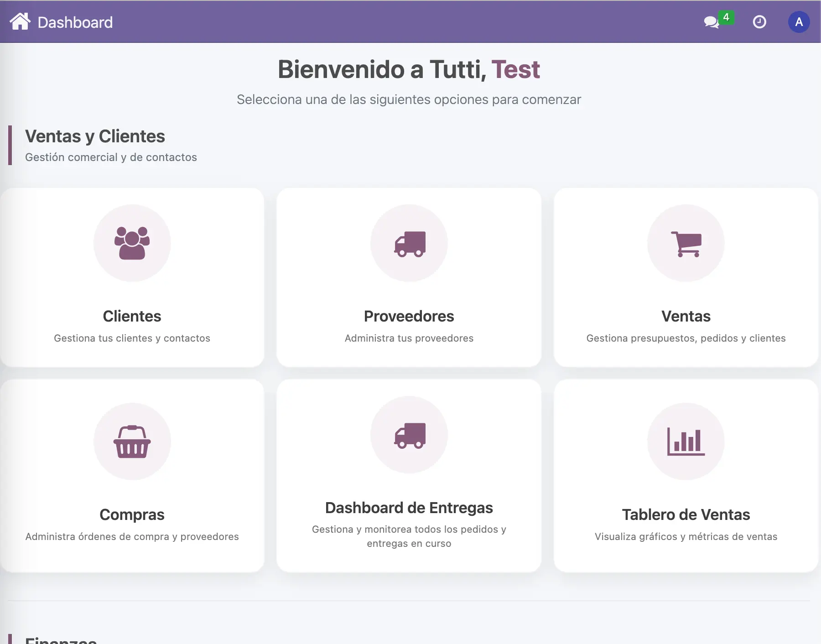Viewport: 821px width, 644px height.
Task: Click the home icon in the header
Action: click(20, 21)
